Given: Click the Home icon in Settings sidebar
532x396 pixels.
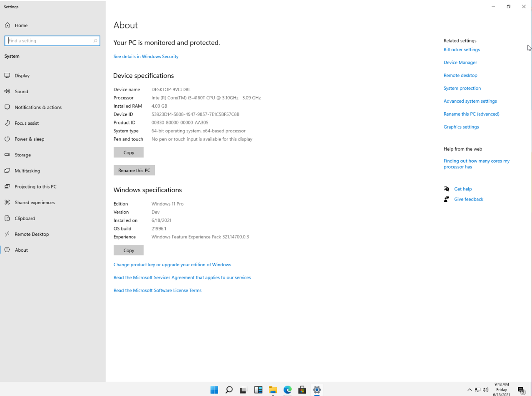Looking at the screenshot, I should [7, 25].
